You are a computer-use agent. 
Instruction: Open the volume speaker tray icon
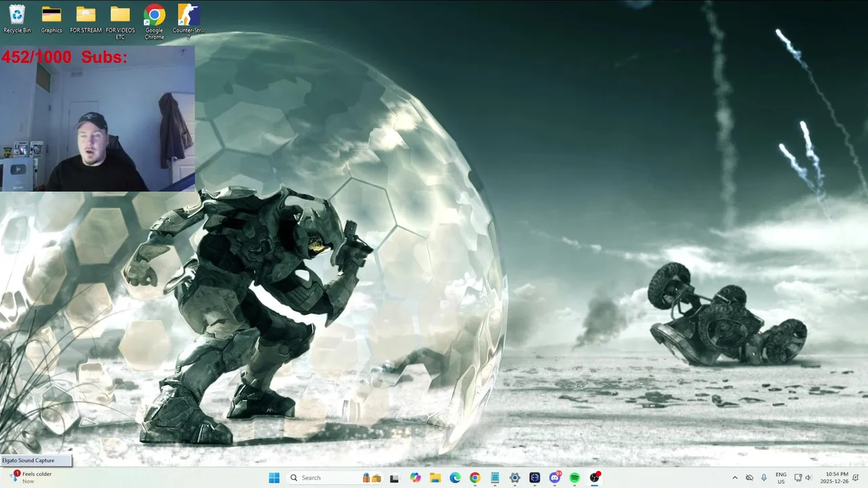point(808,478)
